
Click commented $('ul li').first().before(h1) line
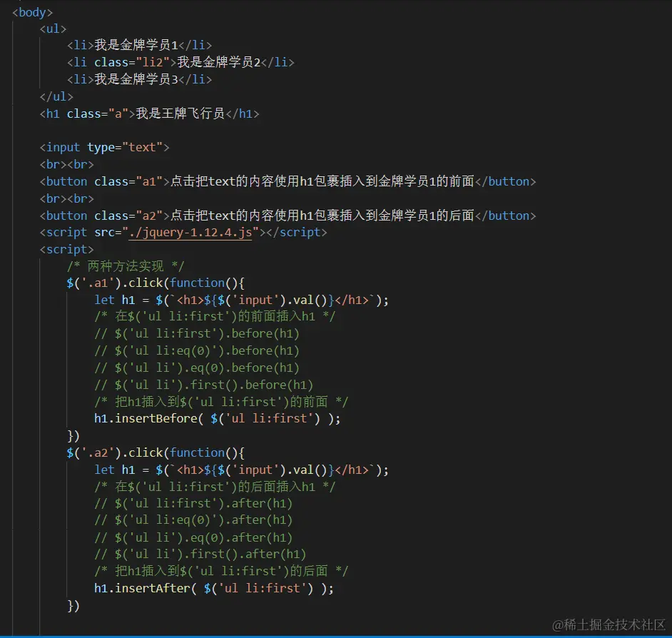click(x=203, y=385)
